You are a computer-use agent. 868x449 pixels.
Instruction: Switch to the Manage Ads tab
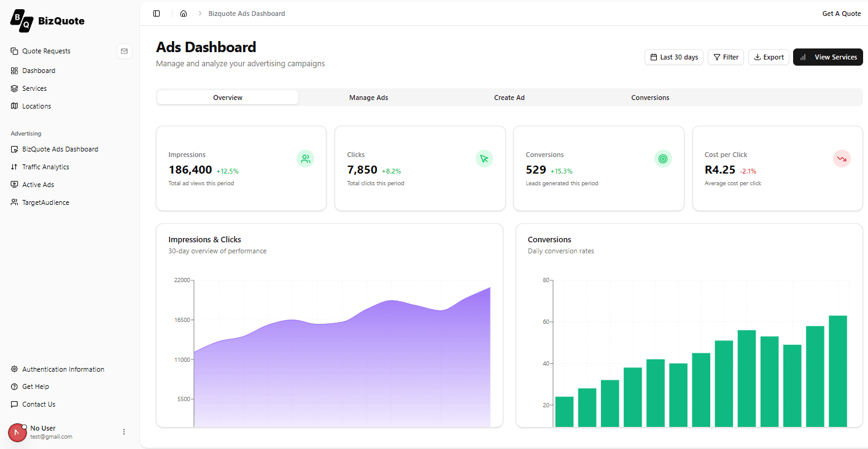tap(368, 98)
